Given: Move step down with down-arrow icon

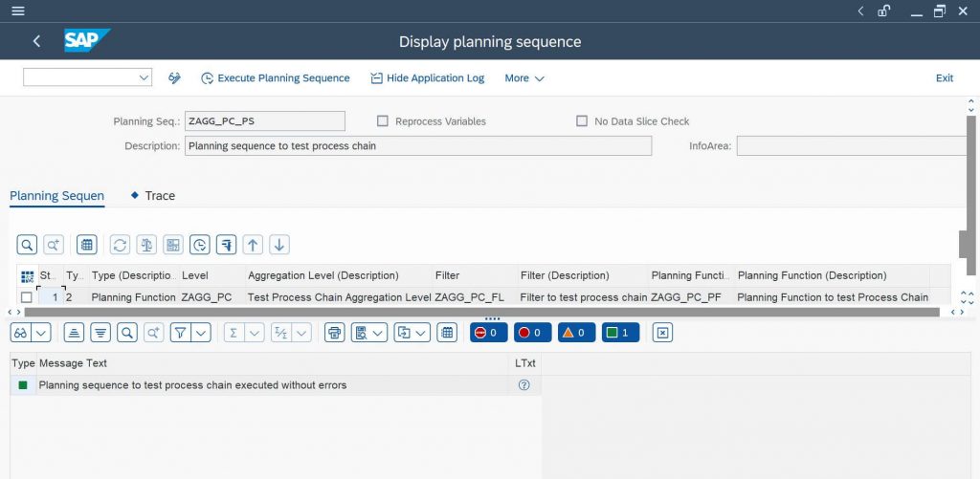Looking at the screenshot, I should (x=279, y=245).
